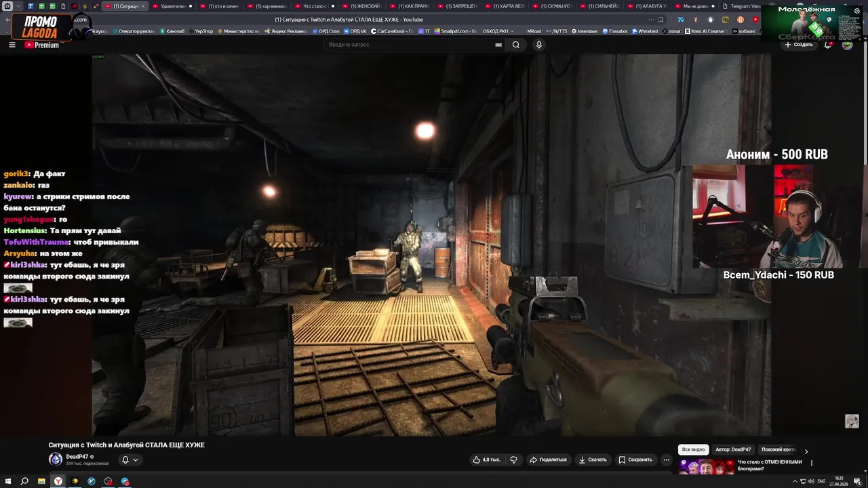Bookmark this page with address bar icon
The width and height of the screenshot is (868, 488).
660,19
